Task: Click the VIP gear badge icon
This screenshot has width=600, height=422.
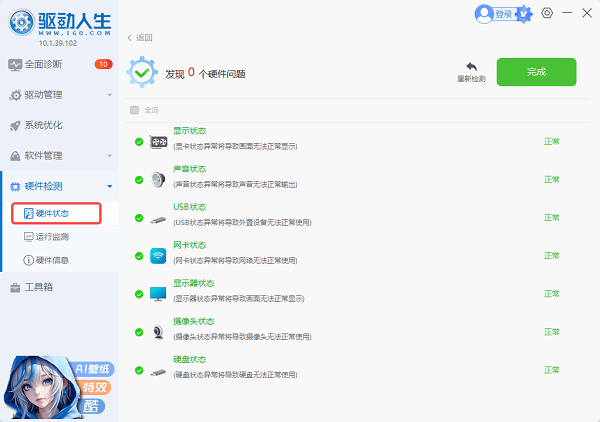Action: 524,15
